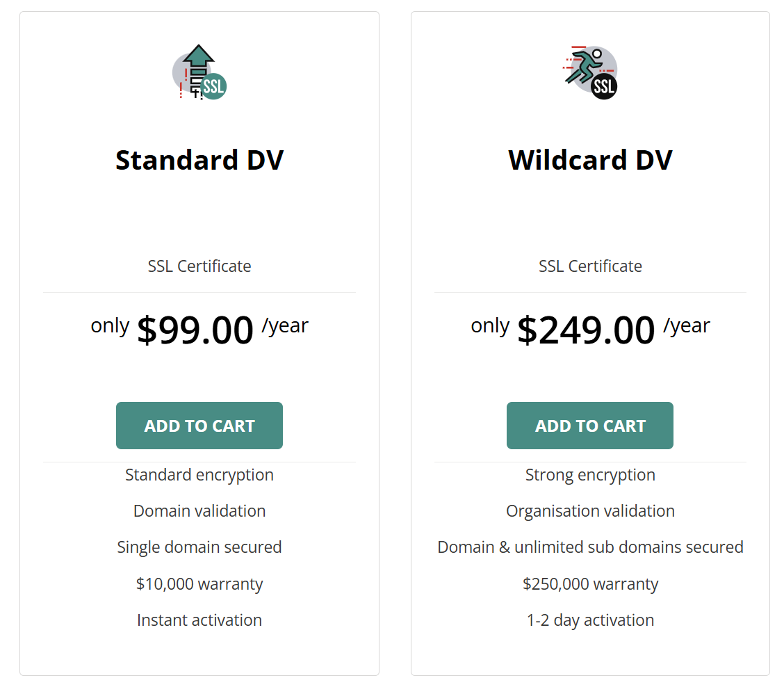Click the 1-2 day activation text
This screenshot has height=694, width=784.
[x=590, y=620]
